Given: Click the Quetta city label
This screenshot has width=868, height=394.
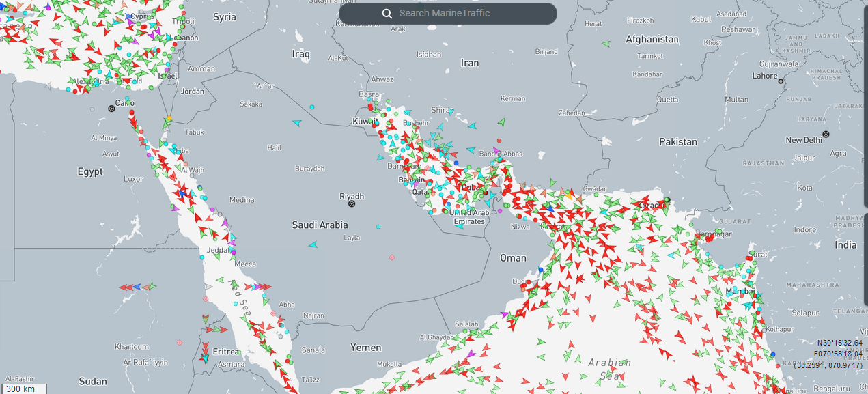Looking at the screenshot, I should [667, 100].
